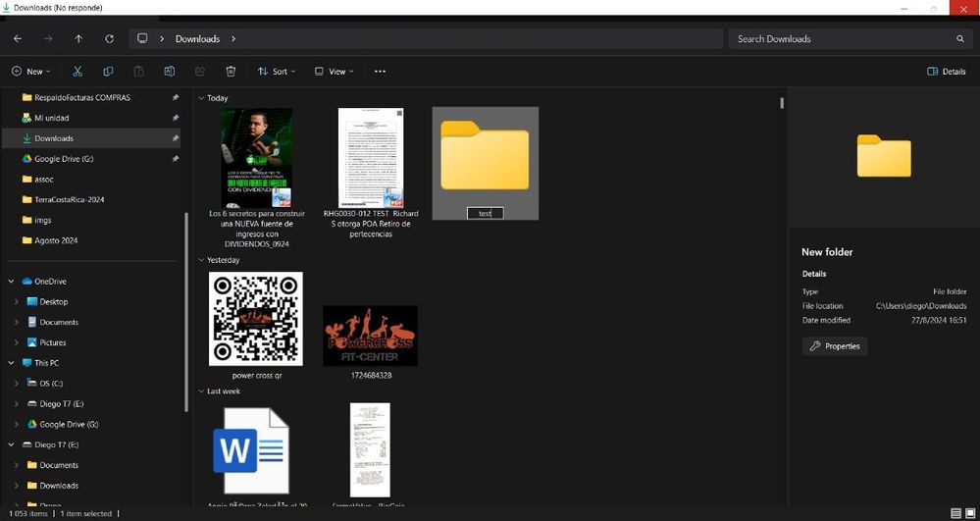Click the Delete trash icon
980x521 pixels.
[x=231, y=72]
